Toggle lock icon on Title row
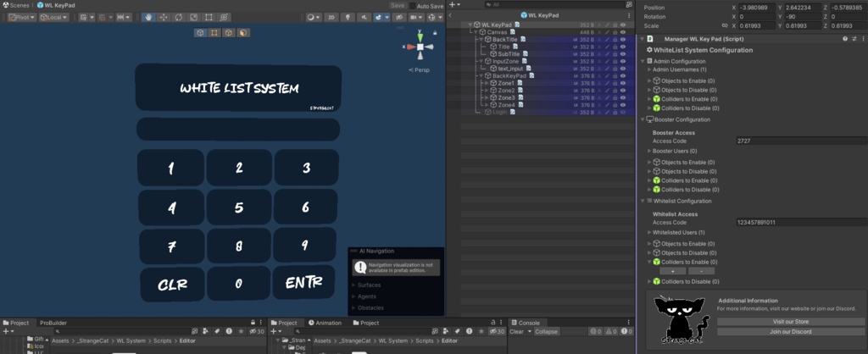Image resolution: width=868 pixels, height=354 pixels. [615, 47]
